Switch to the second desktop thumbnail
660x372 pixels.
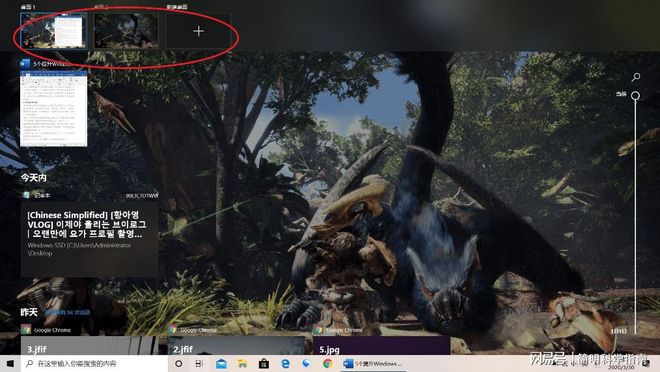pos(126,31)
